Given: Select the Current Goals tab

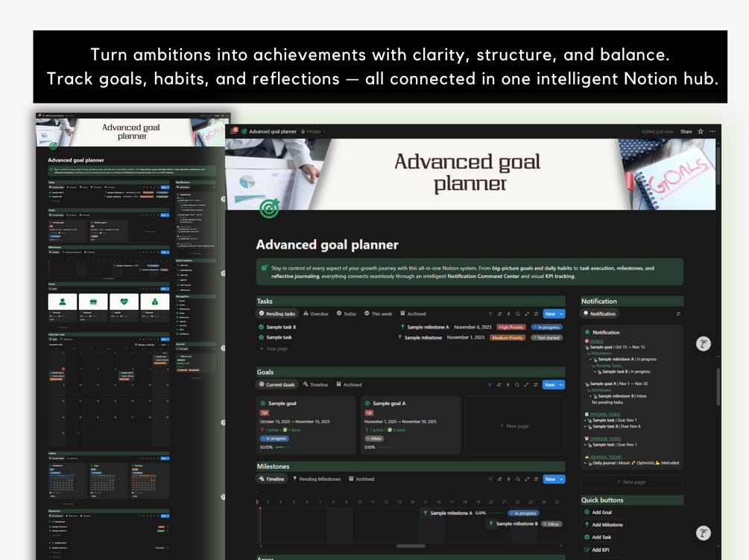Looking at the screenshot, I should click(x=277, y=384).
